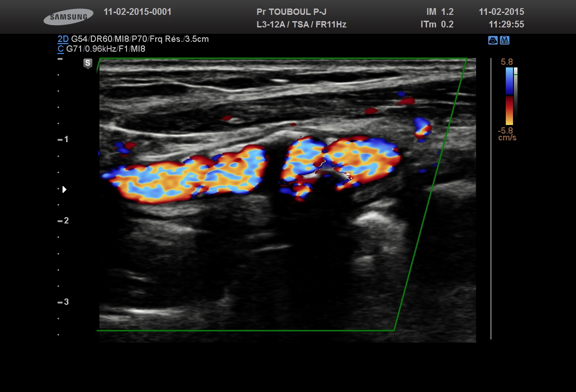This screenshot has height=392, width=576.
Task: Click the blue M-shaped icon at top right
Action: tap(504, 40)
